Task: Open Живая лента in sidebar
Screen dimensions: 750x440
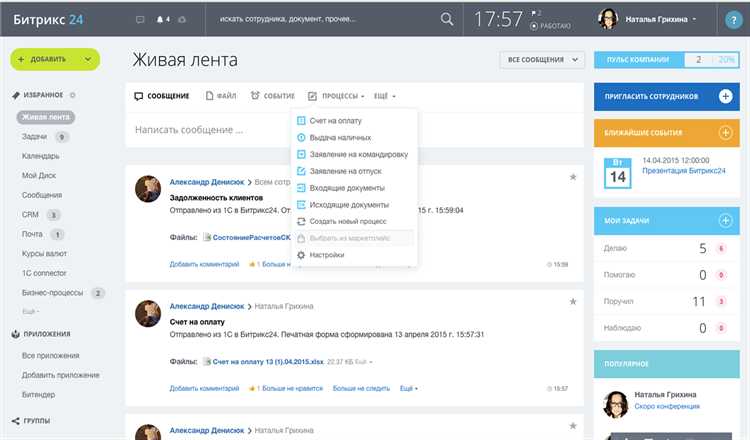Action: [x=46, y=117]
